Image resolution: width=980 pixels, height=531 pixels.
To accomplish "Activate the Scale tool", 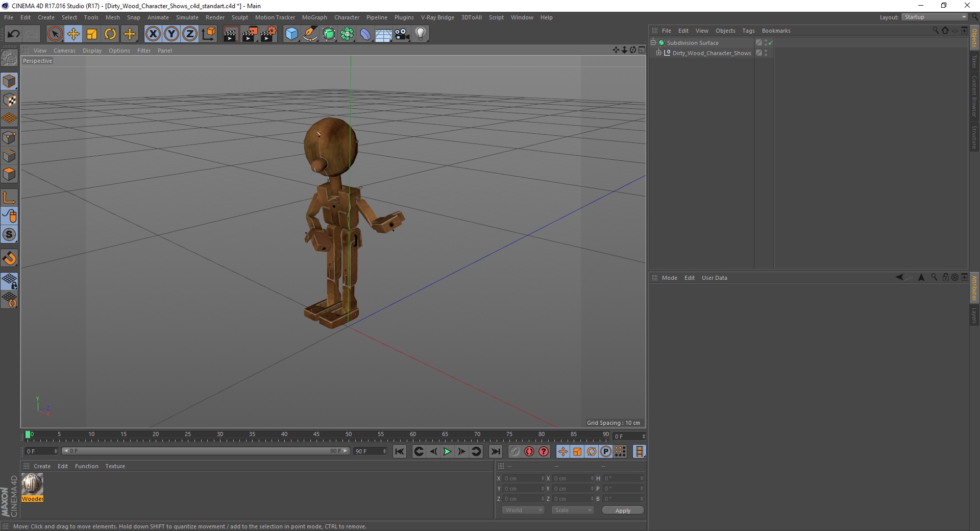I will (x=92, y=34).
